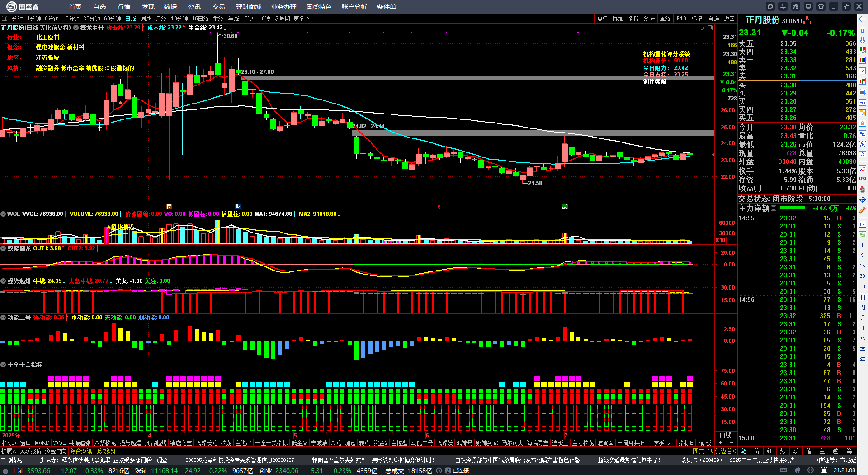Switch to the 筹 tab below time-sales list
Screen dimensions: 868x475
(849, 451)
